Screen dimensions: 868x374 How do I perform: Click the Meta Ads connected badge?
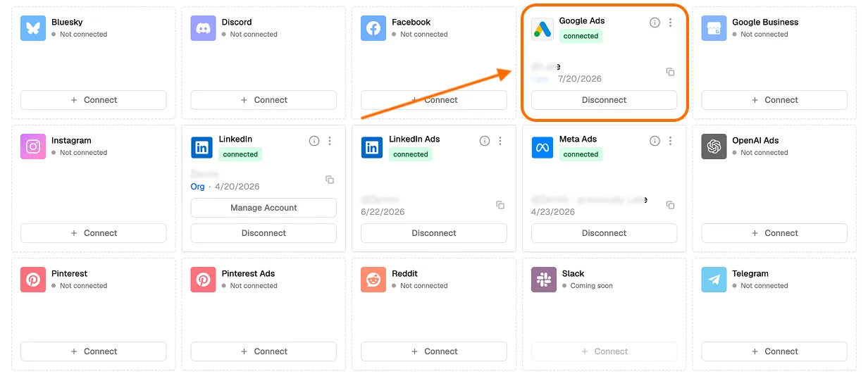click(581, 154)
